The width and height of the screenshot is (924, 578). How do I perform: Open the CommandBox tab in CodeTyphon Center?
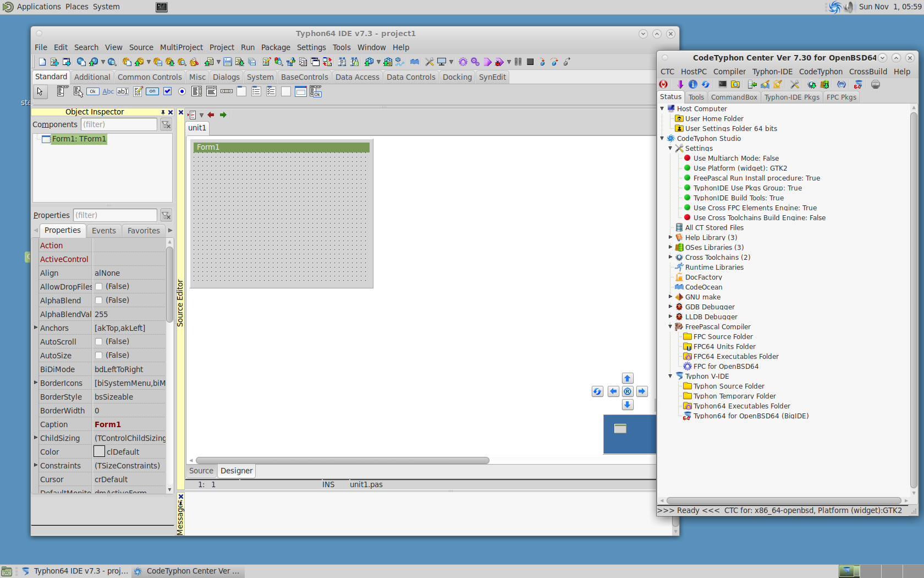click(x=734, y=97)
